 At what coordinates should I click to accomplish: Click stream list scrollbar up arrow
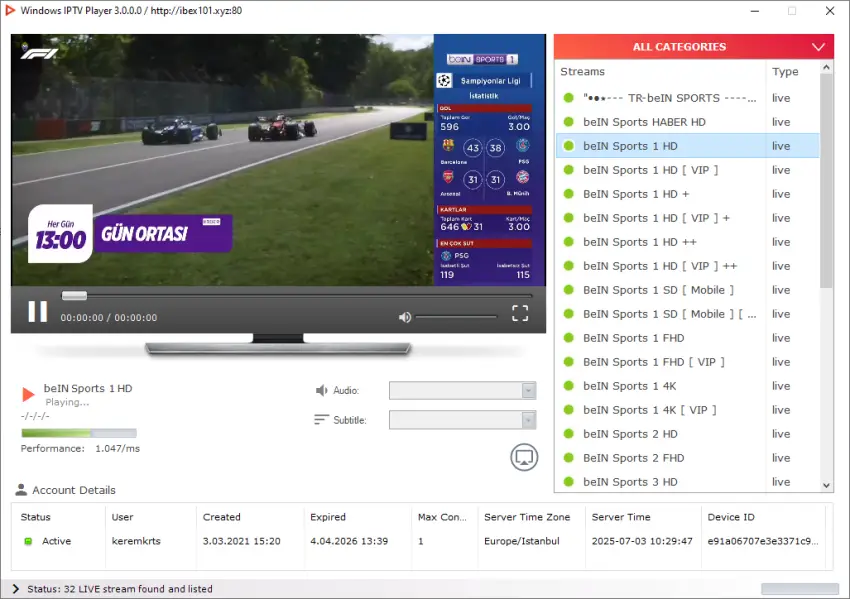tap(826, 67)
